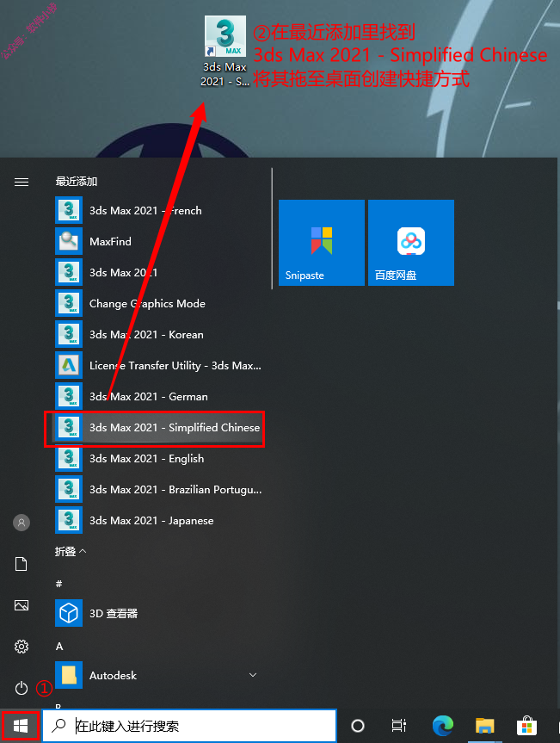Expand the Start menu hamburger
The image size is (560, 743).
tap(22, 182)
